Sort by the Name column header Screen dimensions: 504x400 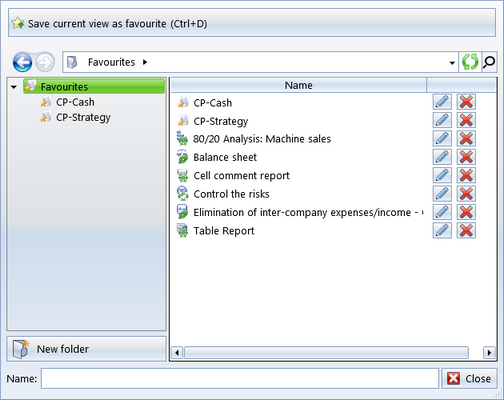299,85
